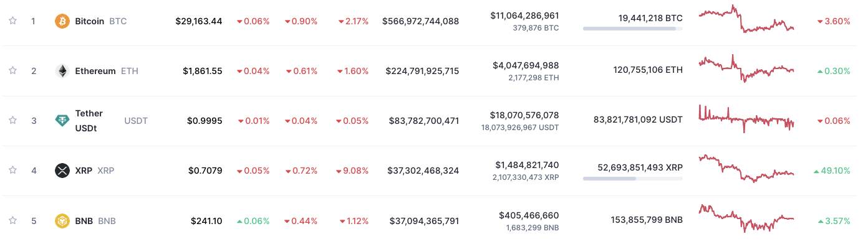Toggle the Ethereum watchlist star
The height and width of the screenshot is (244, 868).
tap(12, 70)
